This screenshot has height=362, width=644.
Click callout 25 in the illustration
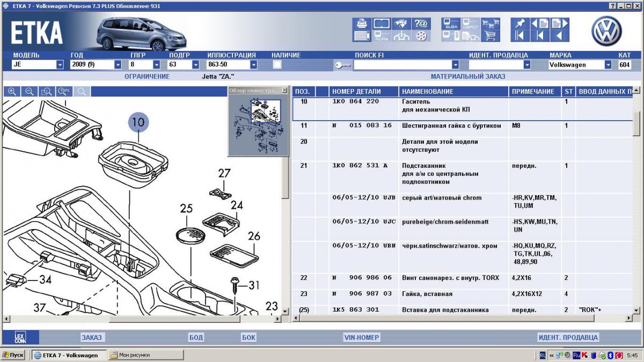(x=186, y=208)
